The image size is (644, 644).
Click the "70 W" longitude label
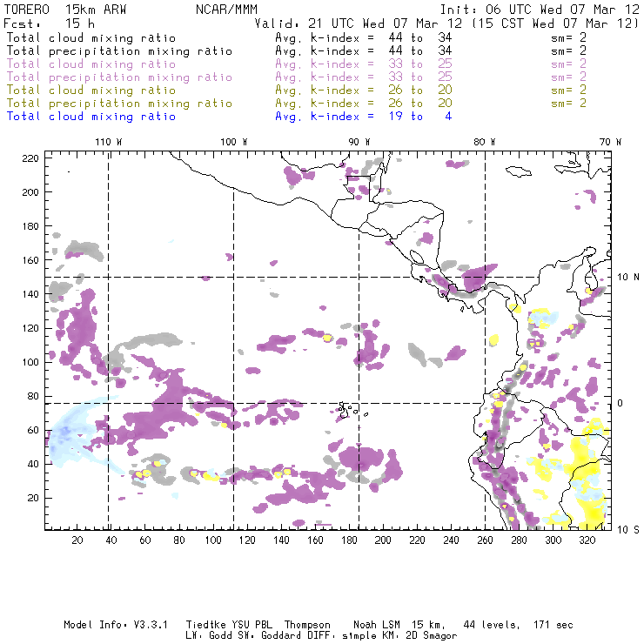(610, 142)
